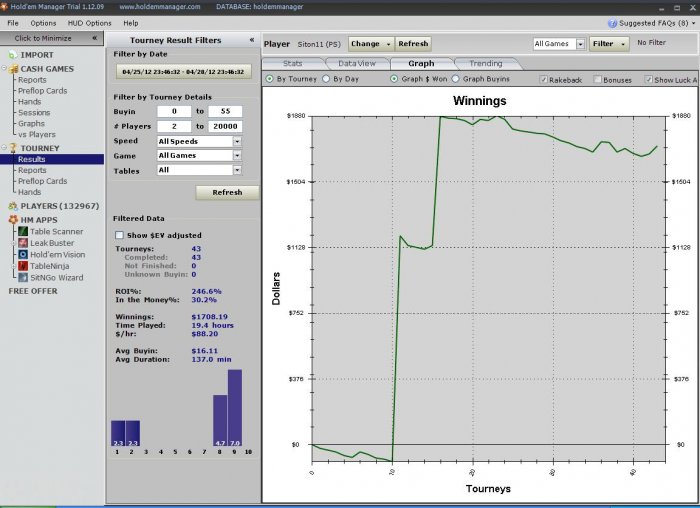Viewport: 700px width, 508px height.
Task: Click the Refresh button under filters
Action: click(227, 192)
